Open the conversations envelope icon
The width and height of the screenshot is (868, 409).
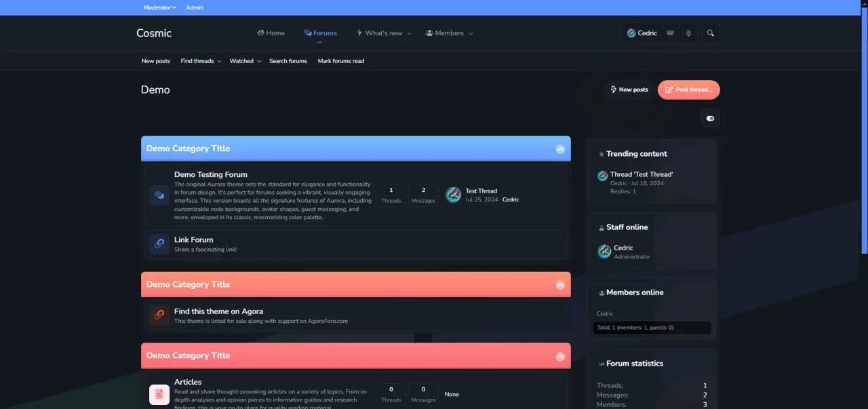(x=670, y=33)
